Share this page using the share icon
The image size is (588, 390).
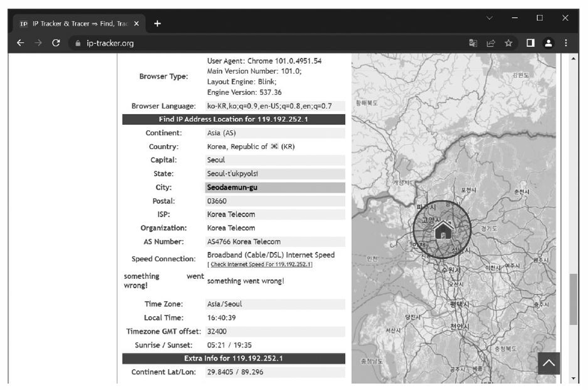tap(491, 43)
